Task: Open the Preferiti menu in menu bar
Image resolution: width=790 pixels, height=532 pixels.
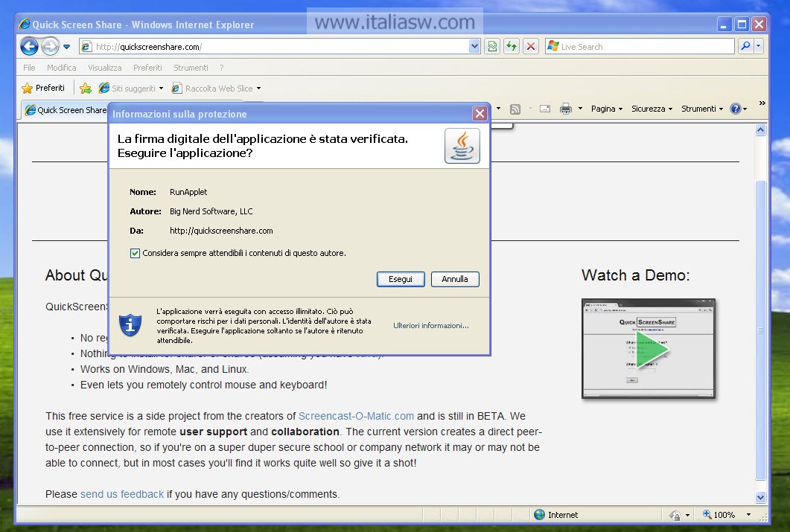Action: click(x=147, y=68)
